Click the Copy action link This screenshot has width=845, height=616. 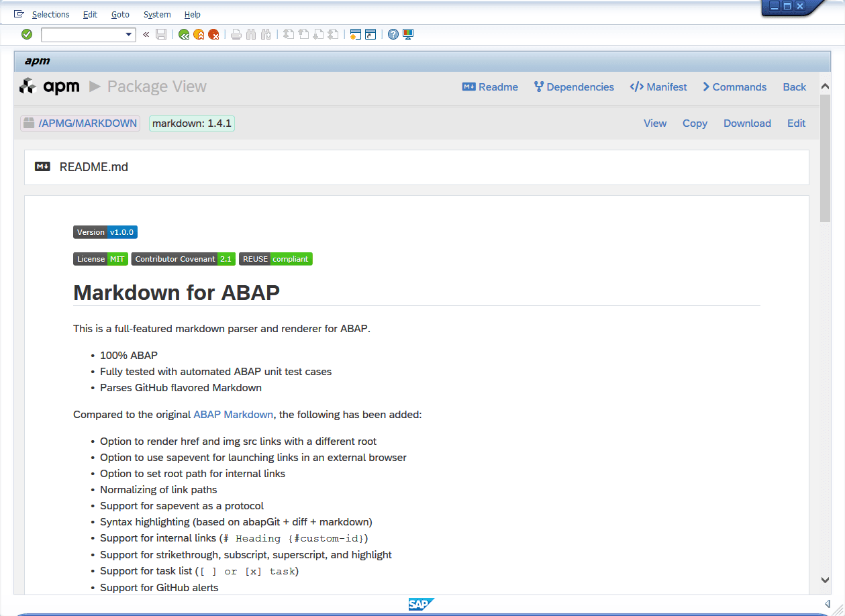pos(695,123)
